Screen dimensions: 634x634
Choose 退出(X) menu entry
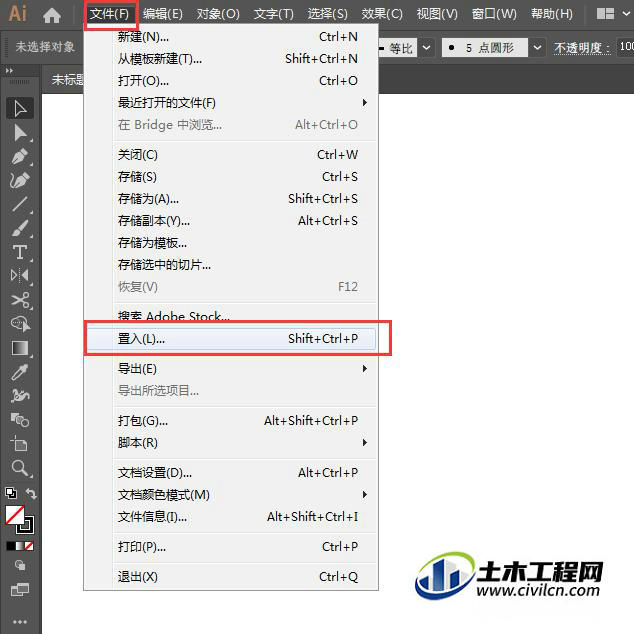click(231, 577)
